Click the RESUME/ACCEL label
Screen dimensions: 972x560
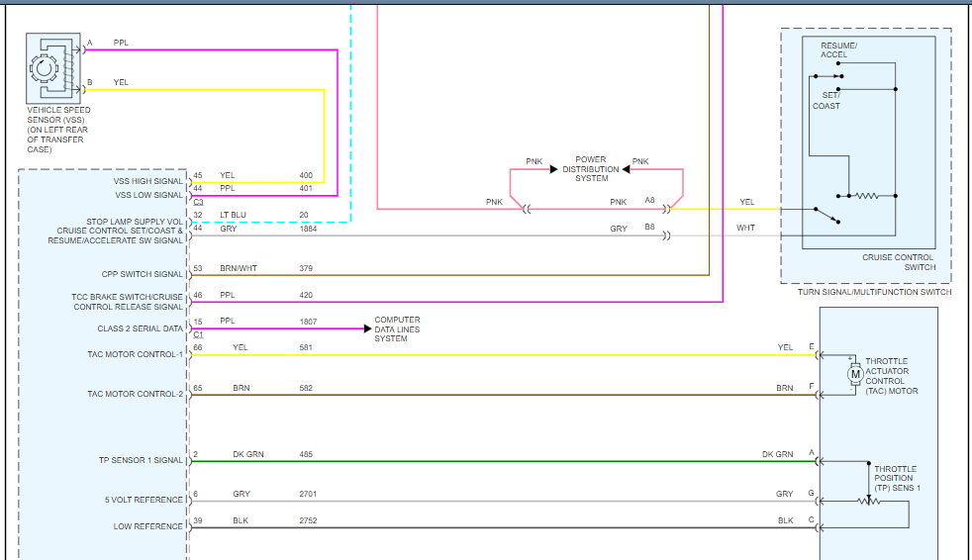click(x=838, y=50)
